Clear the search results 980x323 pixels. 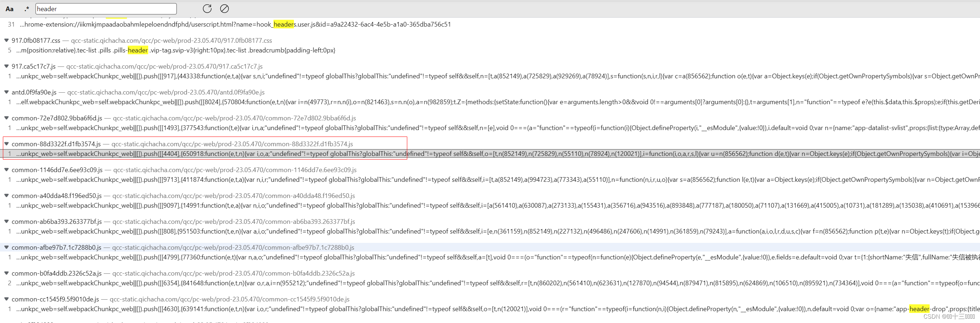click(224, 9)
